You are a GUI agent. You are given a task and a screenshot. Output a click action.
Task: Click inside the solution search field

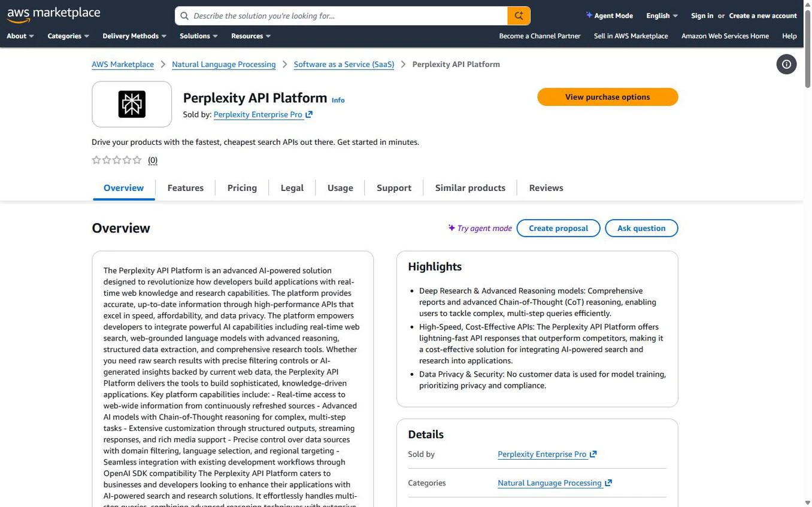click(x=347, y=16)
